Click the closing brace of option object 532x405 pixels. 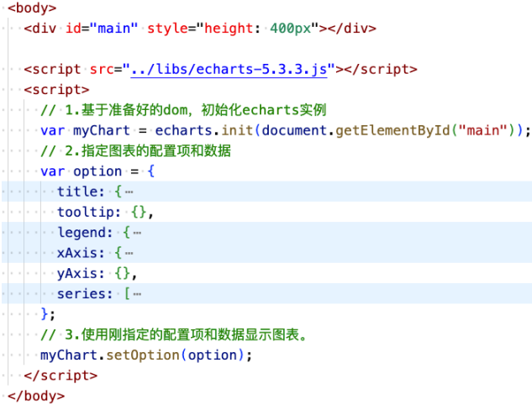(x=45, y=314)
